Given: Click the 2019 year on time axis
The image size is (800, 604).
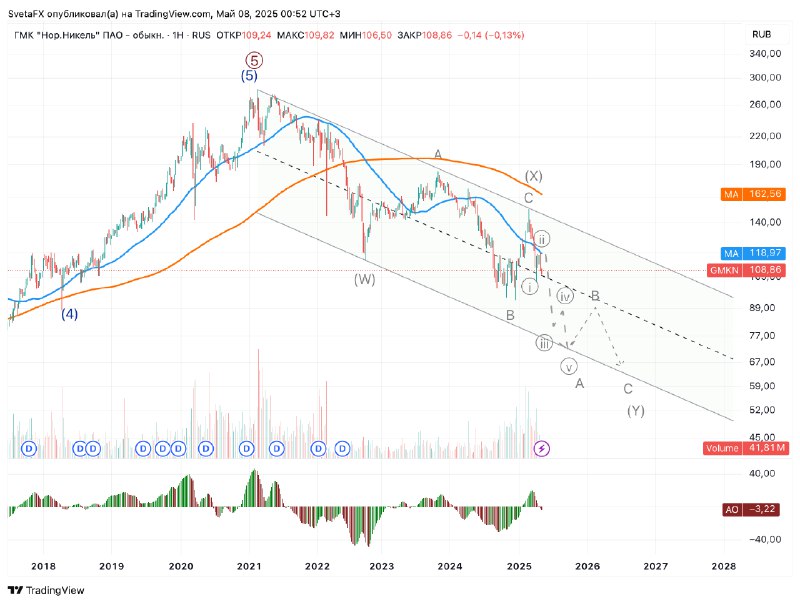Looking at the screenshot, I should [111, 566].
